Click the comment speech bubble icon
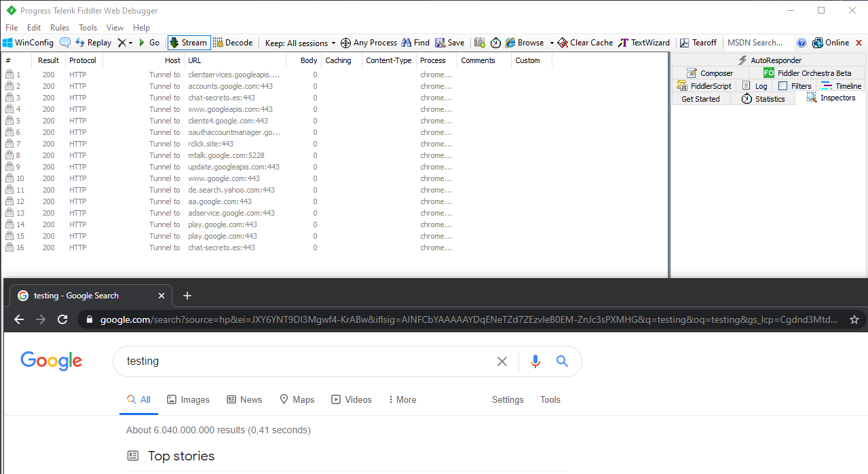Image resolution: width=868 pixels, height=474 pixels. [65, 43]
